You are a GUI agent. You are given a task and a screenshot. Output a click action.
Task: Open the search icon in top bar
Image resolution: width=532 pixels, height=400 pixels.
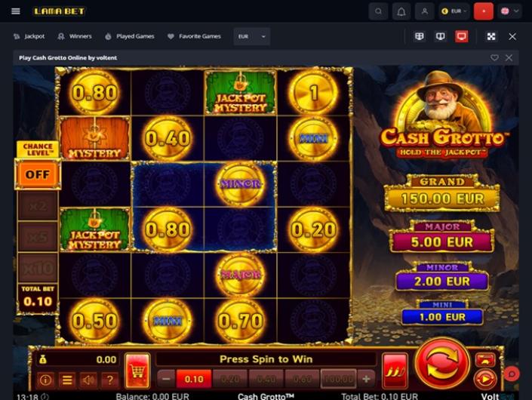(x=378, y=11)
